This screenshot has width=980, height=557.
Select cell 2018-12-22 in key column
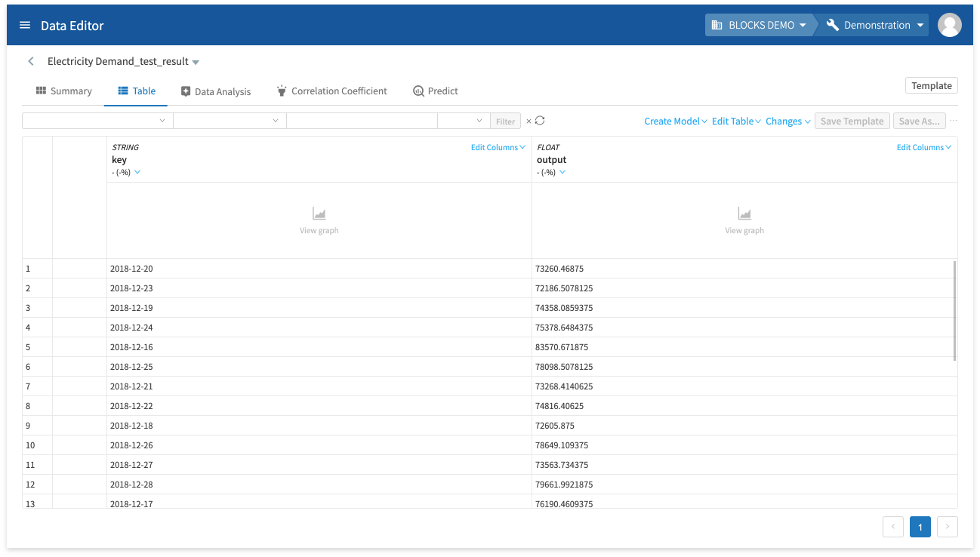tap(319, 406)
